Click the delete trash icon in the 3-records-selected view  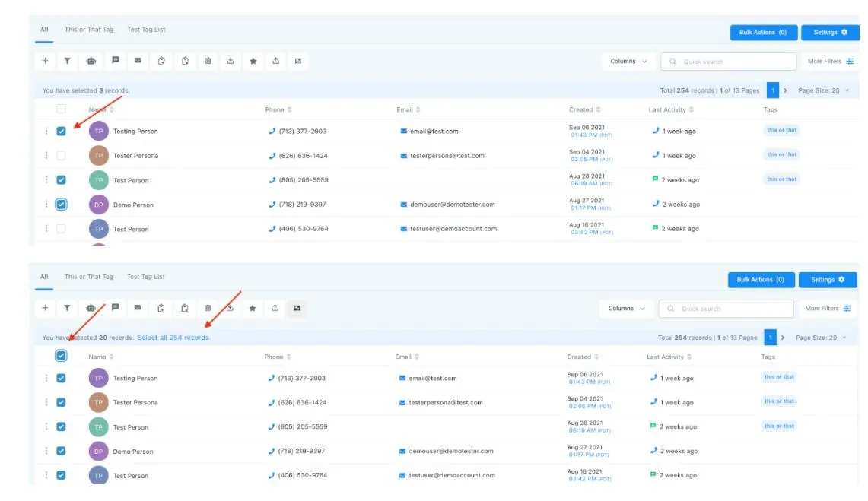coord(208,61)
